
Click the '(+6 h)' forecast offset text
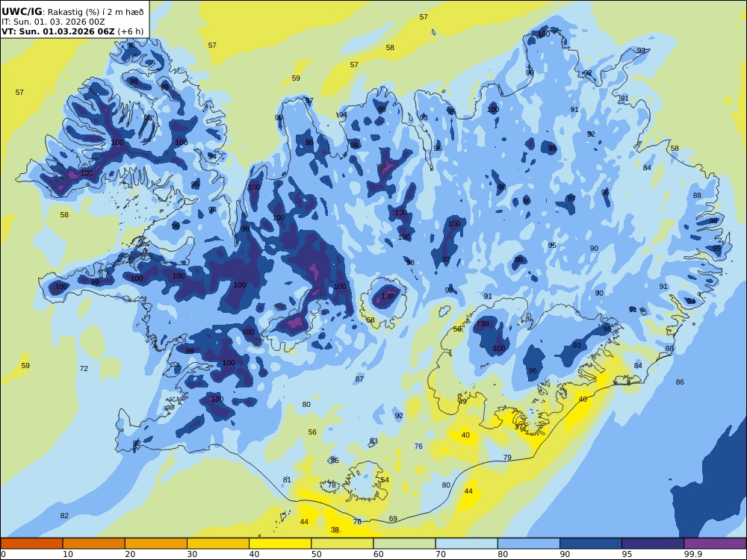coord(131,31)
